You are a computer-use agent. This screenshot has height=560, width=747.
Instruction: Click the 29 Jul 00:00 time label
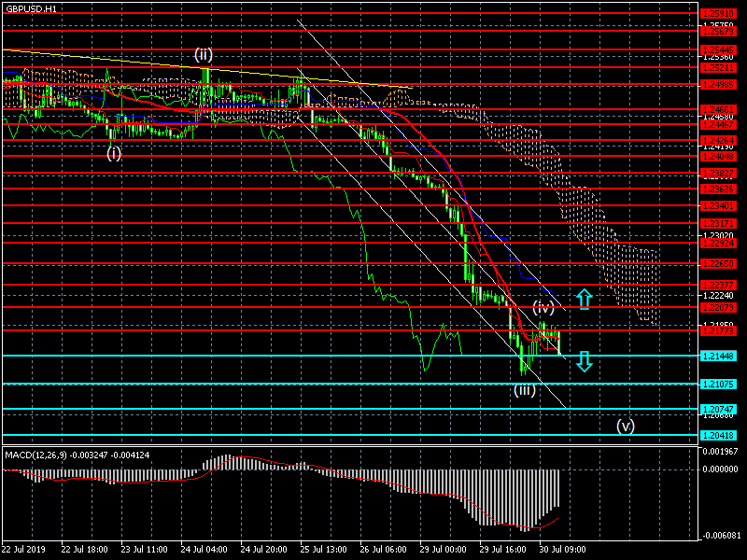(444, 550)
